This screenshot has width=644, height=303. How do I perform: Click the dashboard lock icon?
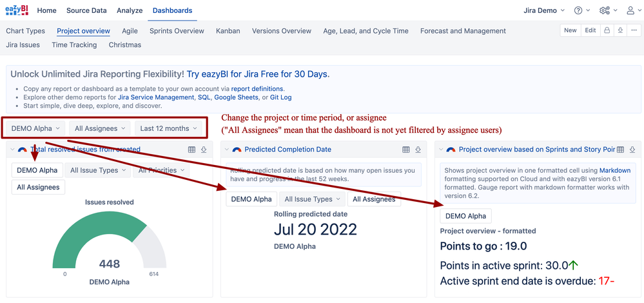tap(607, 30)
